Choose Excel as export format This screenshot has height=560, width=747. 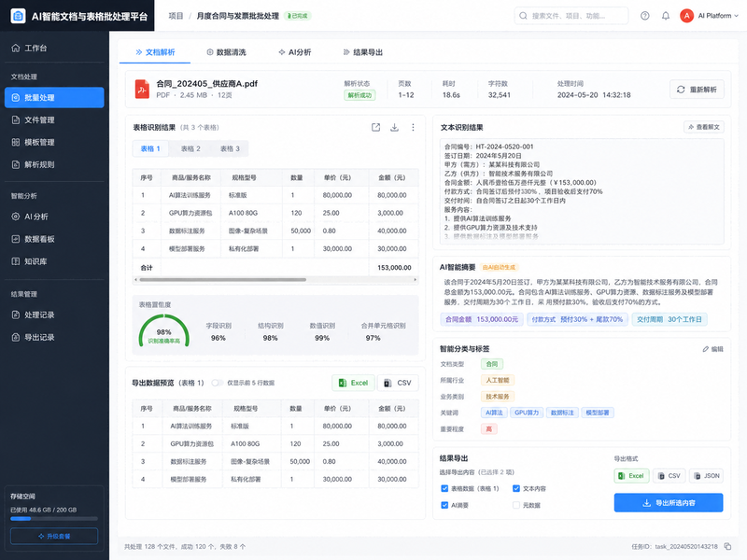pyautogui.click(x=631, y=476)
